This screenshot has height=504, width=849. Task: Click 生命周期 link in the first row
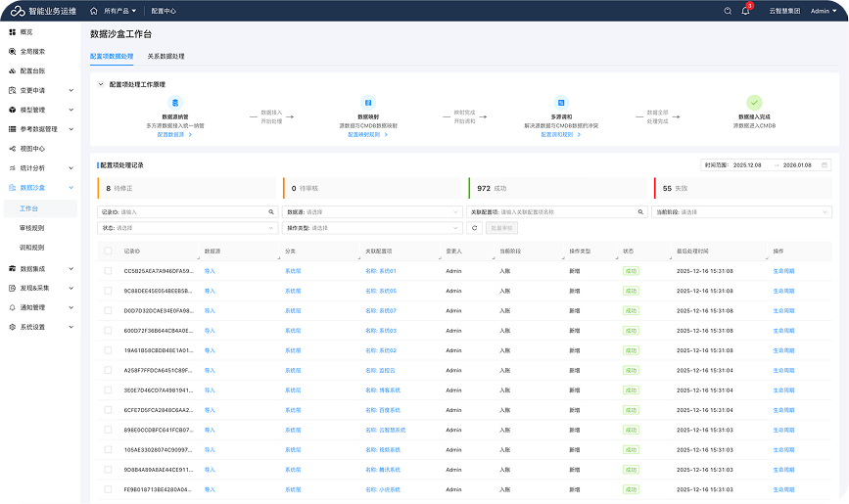[784, 271]
